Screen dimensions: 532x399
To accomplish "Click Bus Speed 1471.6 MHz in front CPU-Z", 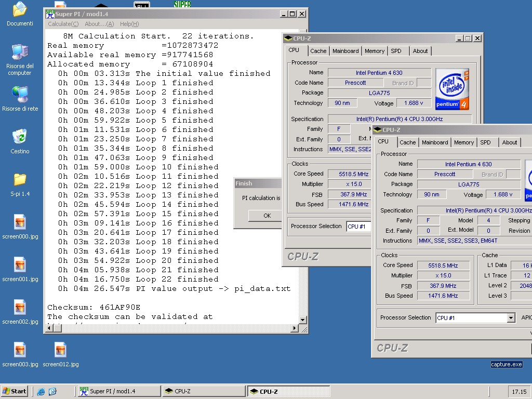I will [x=443, y=296].
